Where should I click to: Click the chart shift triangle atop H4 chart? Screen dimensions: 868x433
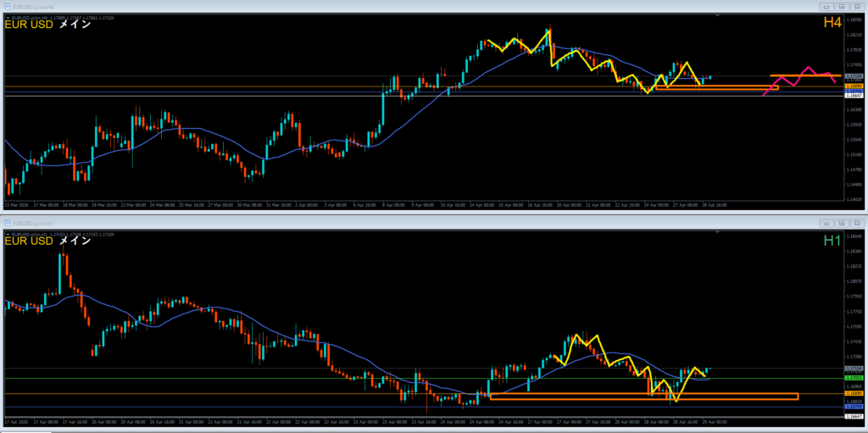(x=718, y=17)
